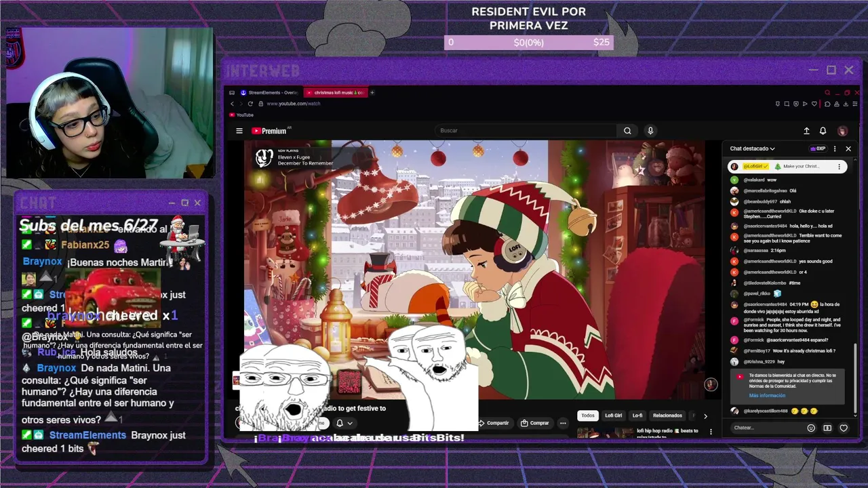Go back with the browser back arrow
This screenshot has width=868, height=488.
pyautogui.click(x=232, y=104)
